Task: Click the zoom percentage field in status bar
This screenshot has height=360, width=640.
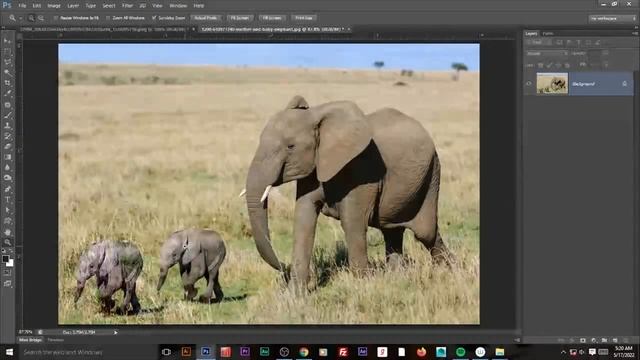Action: pyautogui.click(x=25, y=333)
